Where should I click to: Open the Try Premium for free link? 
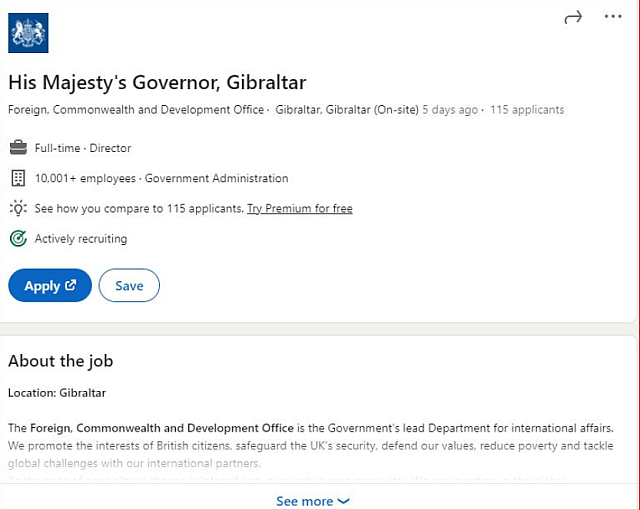[300, 209]
